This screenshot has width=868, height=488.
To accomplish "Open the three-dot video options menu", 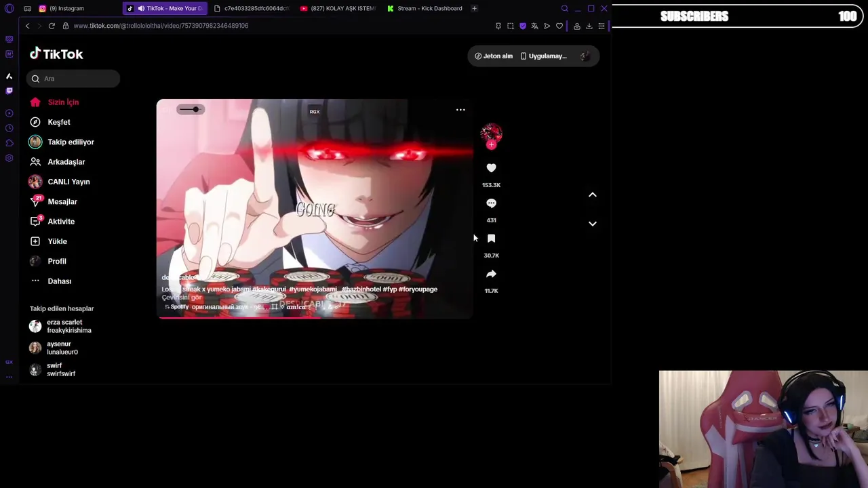I will [460, 110].
